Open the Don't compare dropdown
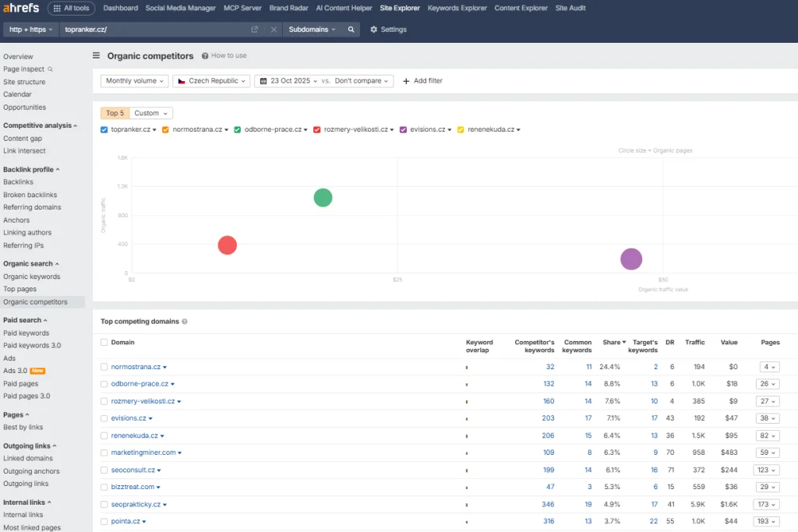 [x=362, y=81]
